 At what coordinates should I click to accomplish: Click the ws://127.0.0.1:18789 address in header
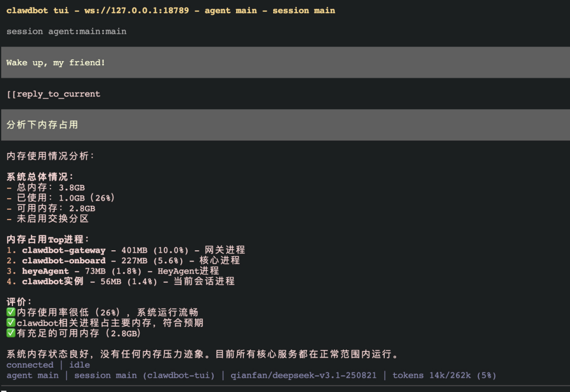[x=137, y=11]
